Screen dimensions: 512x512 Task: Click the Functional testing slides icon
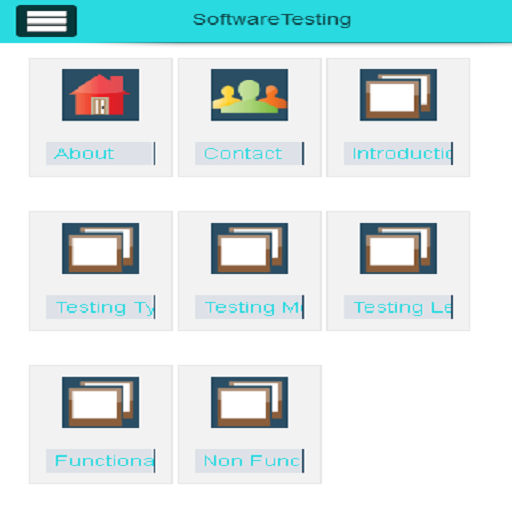101,402
